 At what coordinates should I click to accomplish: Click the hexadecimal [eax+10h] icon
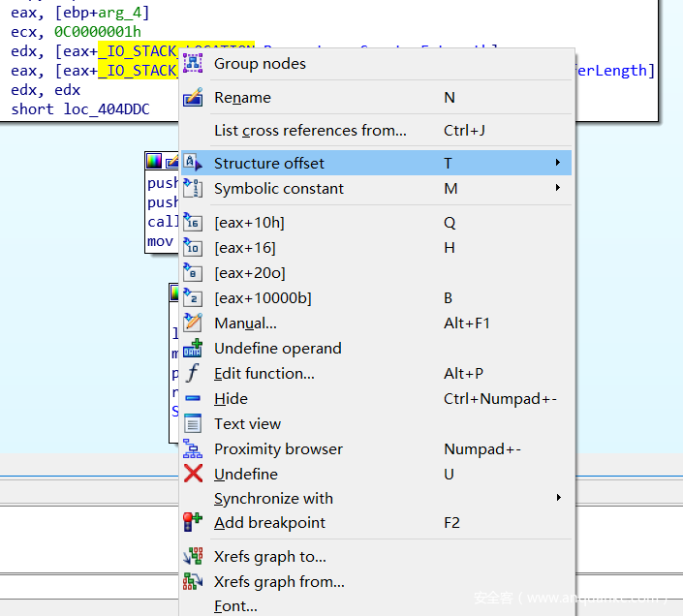193,223
